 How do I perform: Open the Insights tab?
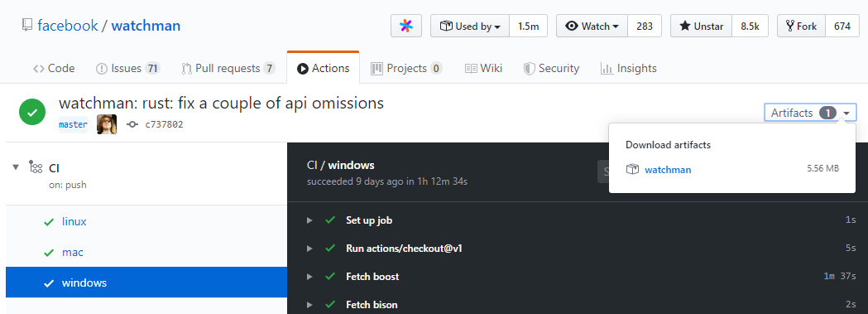tap(629, 68)
